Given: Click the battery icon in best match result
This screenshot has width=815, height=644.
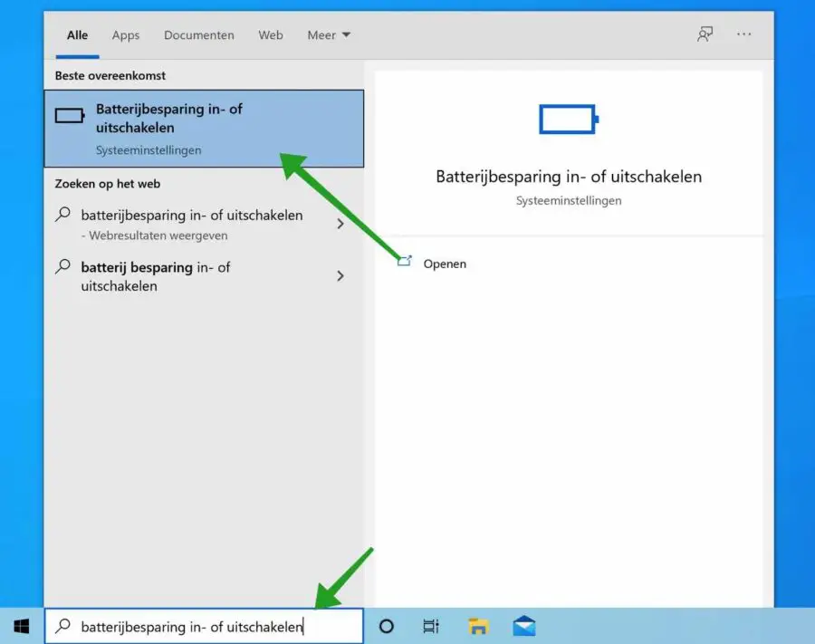Looking at the screenshot, I should 70,115.
